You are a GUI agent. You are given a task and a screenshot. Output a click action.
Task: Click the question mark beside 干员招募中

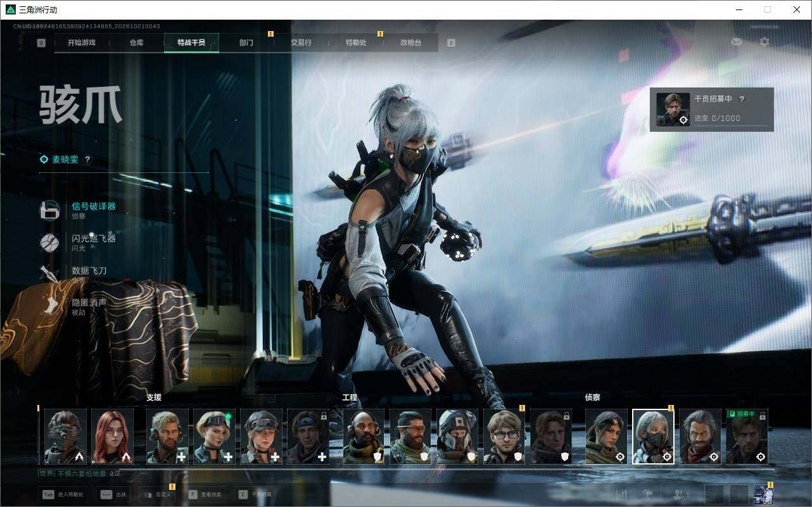pyautogui.click(x=742, y=99)
